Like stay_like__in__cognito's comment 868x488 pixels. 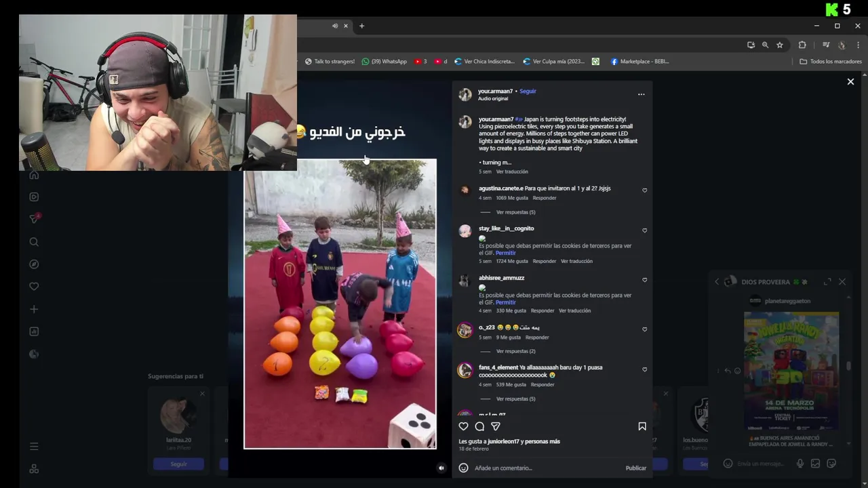(644, 230)
